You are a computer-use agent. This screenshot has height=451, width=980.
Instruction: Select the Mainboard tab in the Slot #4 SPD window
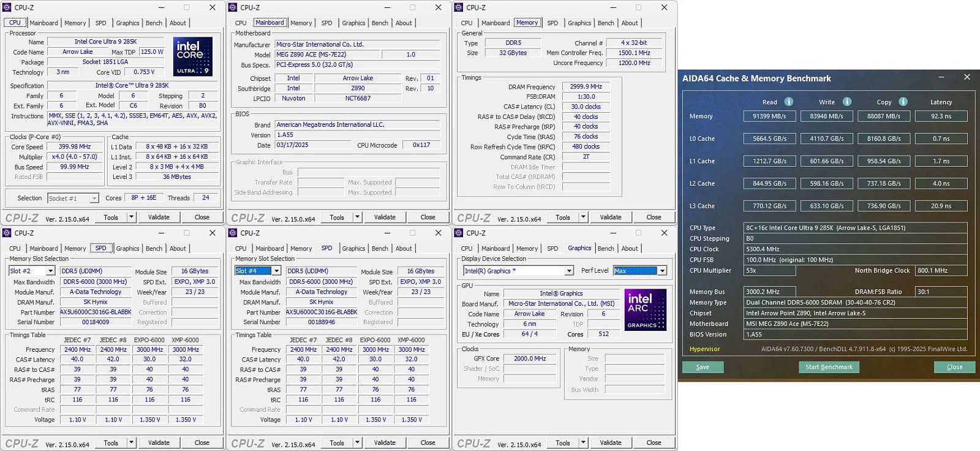pyautogui.click(x=269, y=248)
